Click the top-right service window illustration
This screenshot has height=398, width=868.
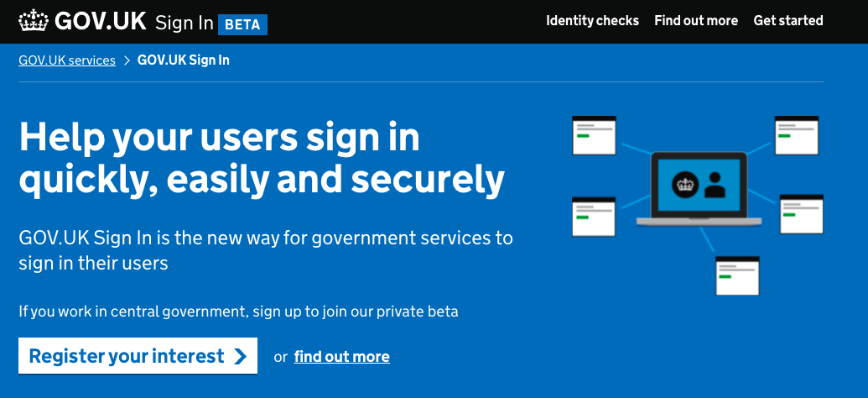[796, 135]
